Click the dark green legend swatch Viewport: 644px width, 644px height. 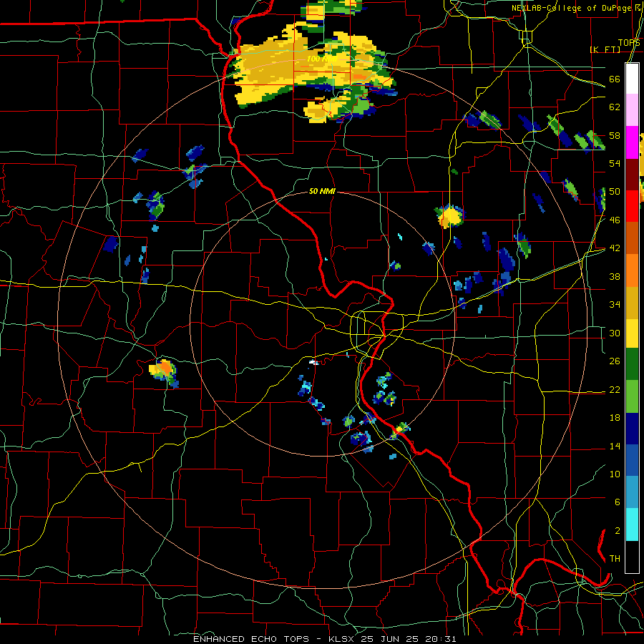(x=632, y=364)
